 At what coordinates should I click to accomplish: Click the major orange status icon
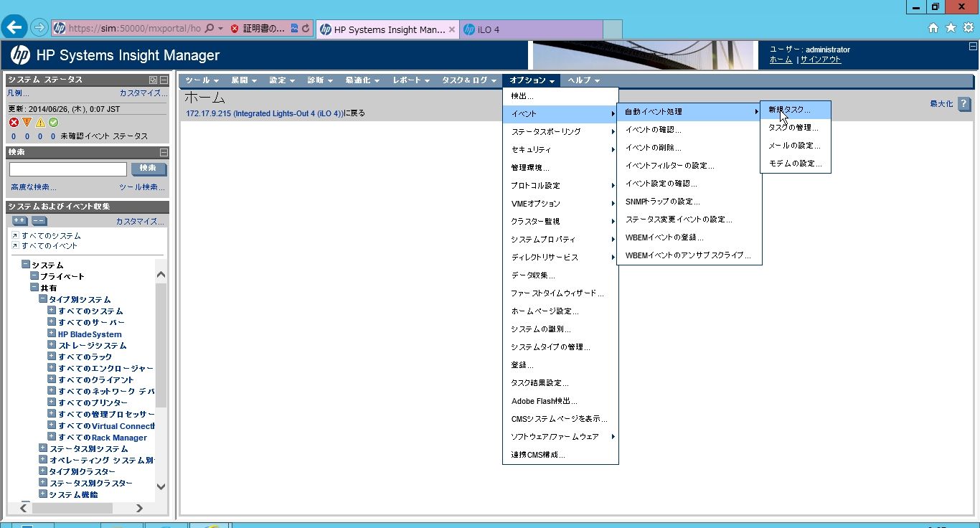pyautogui.click(x=27, y=123)
